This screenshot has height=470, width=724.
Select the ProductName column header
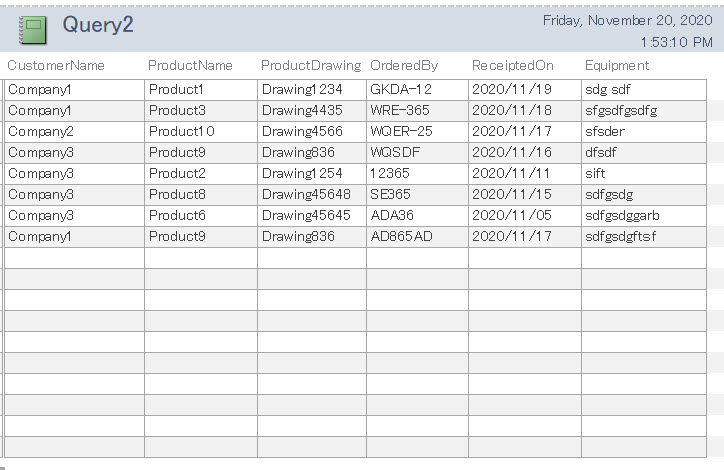(190, 65)
